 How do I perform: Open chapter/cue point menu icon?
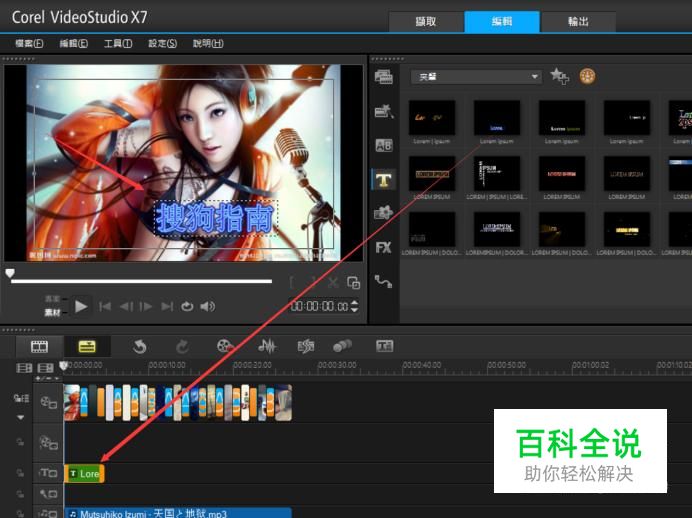[x=46, y=379]
